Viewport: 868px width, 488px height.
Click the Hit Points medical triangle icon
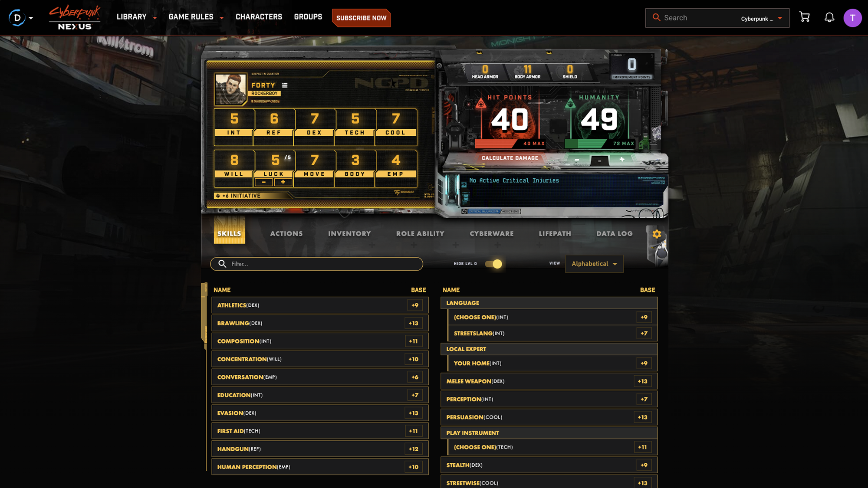click(480, 104)
